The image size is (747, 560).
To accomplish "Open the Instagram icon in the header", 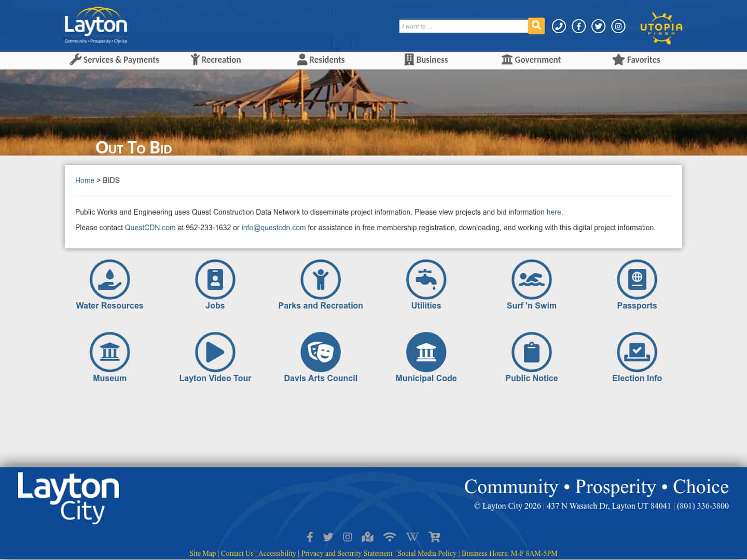I will (618, 26).
